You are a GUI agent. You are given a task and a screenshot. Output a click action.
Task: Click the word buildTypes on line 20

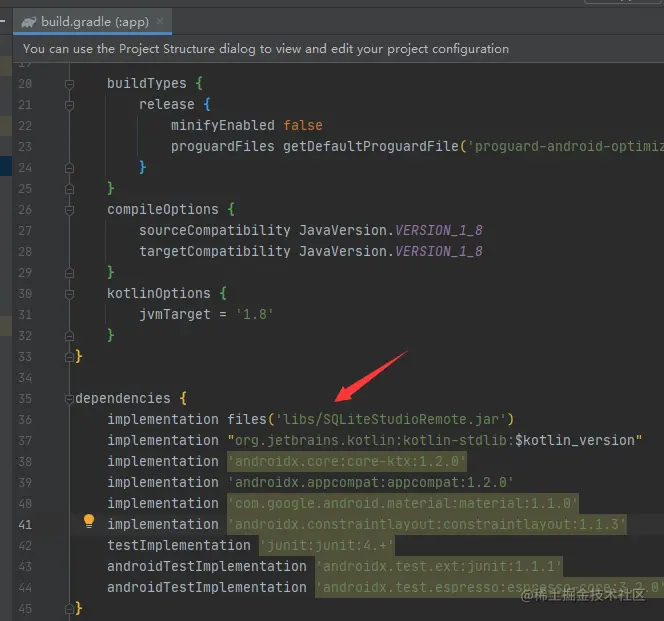point(147,83)
